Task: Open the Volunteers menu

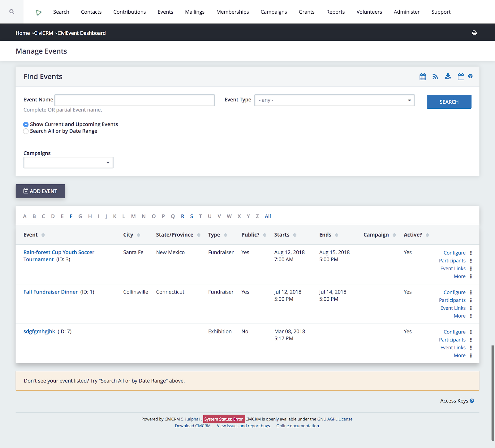Action: click(369, 12)
